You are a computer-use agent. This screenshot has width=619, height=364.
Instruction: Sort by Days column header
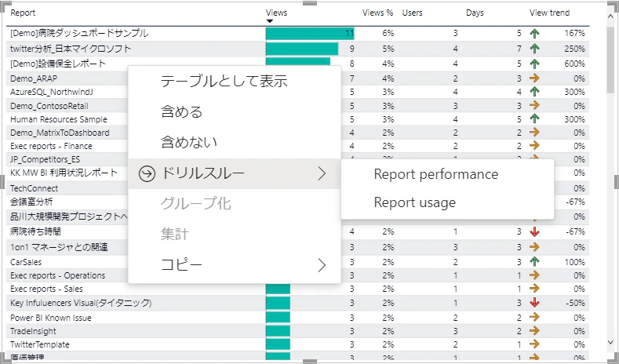tap(475, 13)
